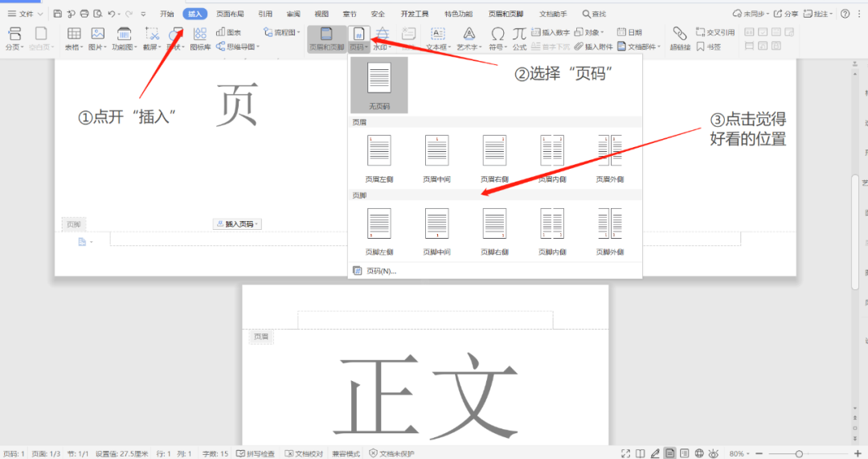Switch to the 开发工具 developer tools tab
The image size is (868, 459).
pos(415,14)
